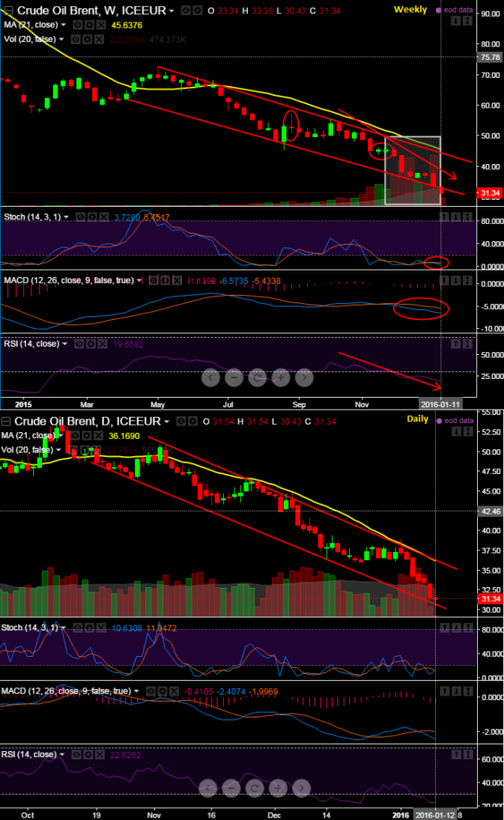This screenshot has width=504, height=820.
Task: Hide MA (21, close) on weekly chart
Action: point(77,25)
